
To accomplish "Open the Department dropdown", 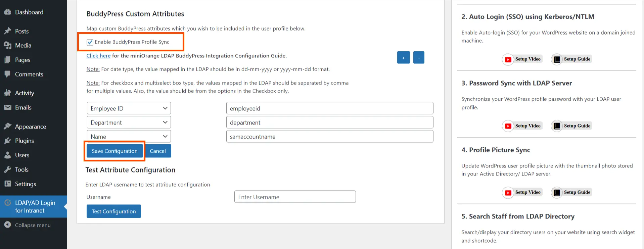I will 129,122.
